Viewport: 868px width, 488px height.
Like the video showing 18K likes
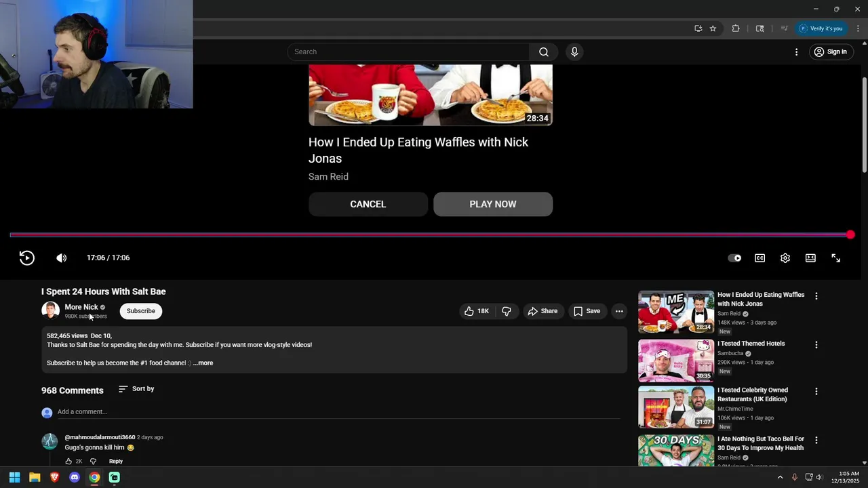coord(476,311)
